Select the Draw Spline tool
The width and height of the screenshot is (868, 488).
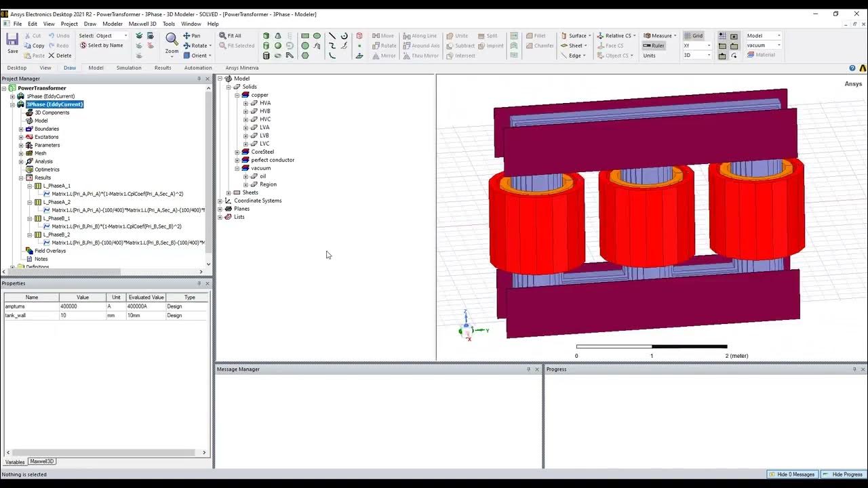pos(332,46)
